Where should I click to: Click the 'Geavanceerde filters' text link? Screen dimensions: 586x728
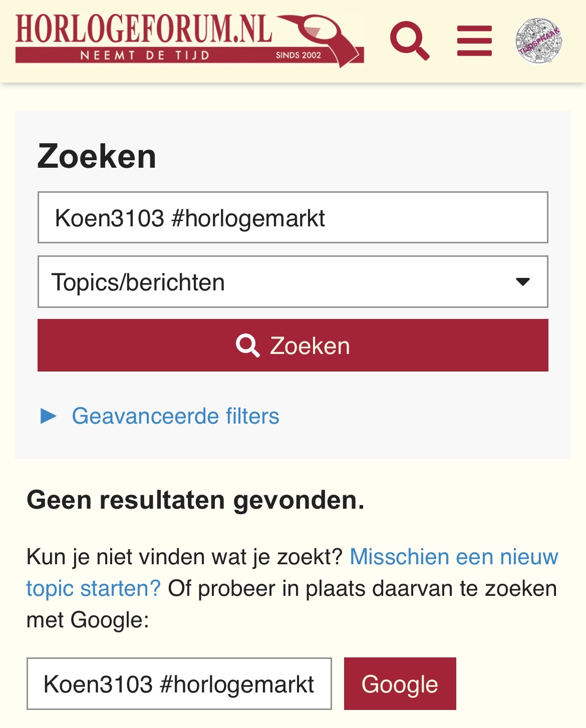point(175,416)
